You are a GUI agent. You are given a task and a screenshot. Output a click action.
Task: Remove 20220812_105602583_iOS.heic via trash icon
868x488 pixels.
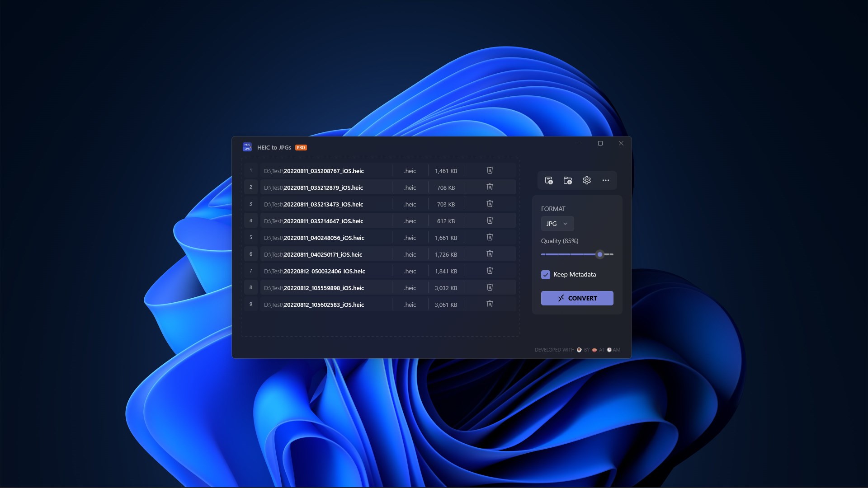(x=490, y=304)
